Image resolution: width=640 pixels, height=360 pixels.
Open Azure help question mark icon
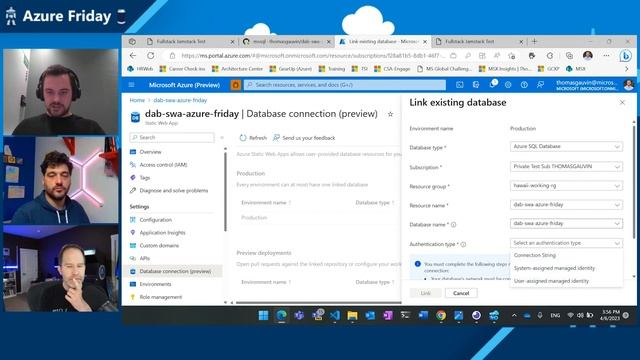click(x=524, y=85)
